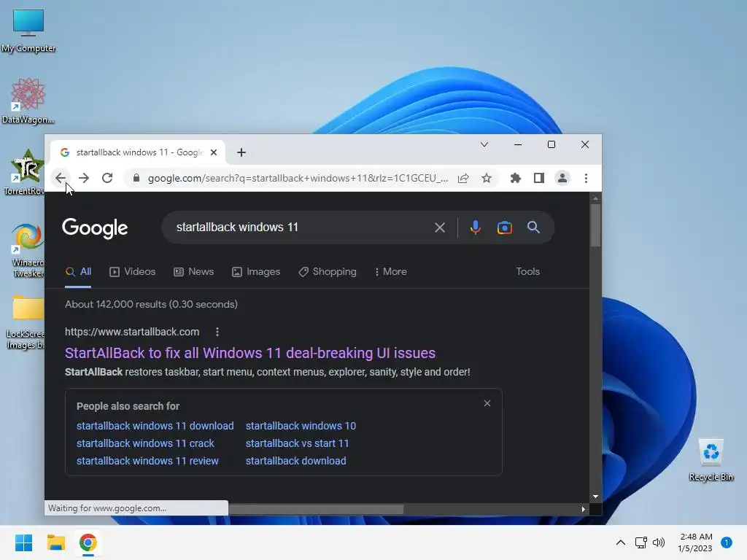This screenshot has height=560, width=747.
Task: View site information via the padlock icon
Action: [x=136, y=178]
